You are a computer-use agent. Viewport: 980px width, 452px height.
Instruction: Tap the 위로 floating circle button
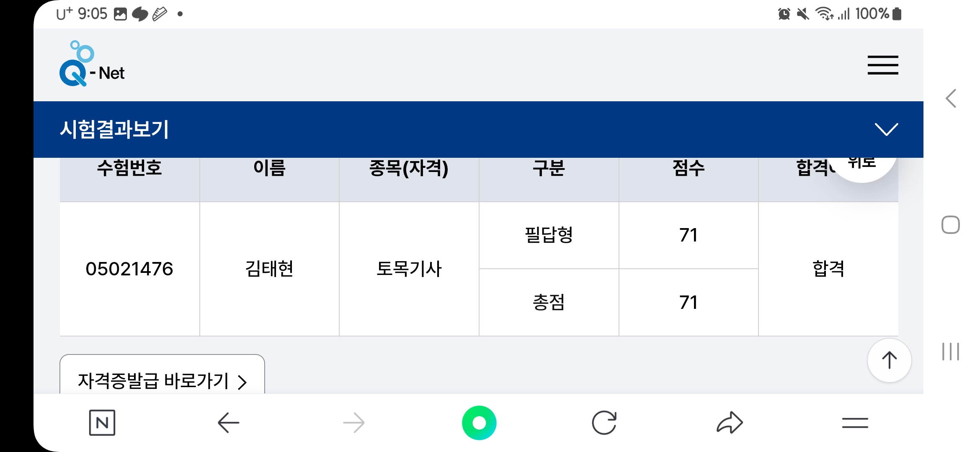tap(862, 165)
